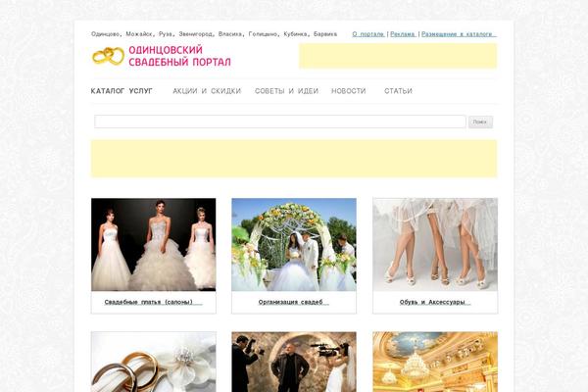The height and width of the screenshot is (392, 588).
Task: Open the Свадебные платья (салоны) link
Action: click(x=153, y=302)
